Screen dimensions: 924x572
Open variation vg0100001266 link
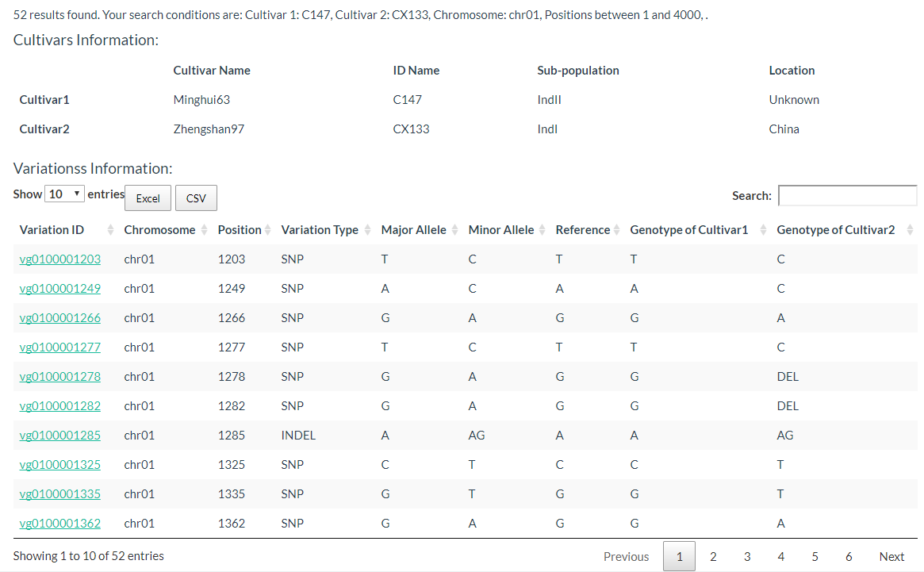(60, 318)
